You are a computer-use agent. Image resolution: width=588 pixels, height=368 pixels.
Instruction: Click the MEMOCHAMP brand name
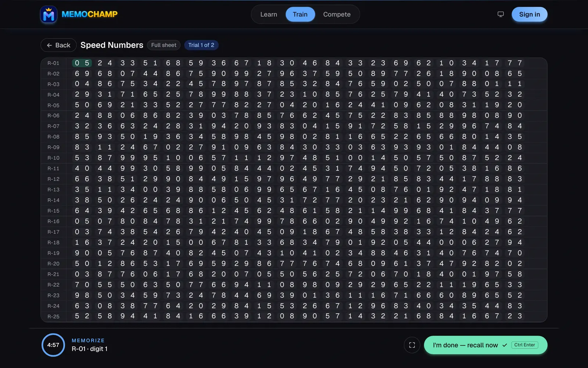tap(90, 14)
